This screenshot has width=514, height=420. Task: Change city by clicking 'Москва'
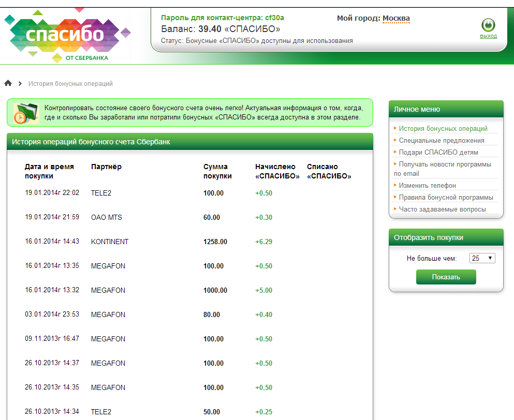(396, 18)
